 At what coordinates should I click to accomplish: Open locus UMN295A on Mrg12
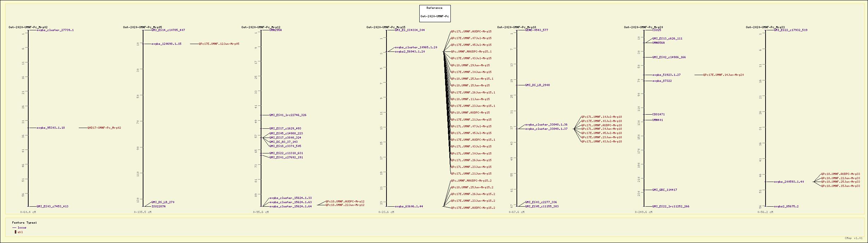point(276,30)
